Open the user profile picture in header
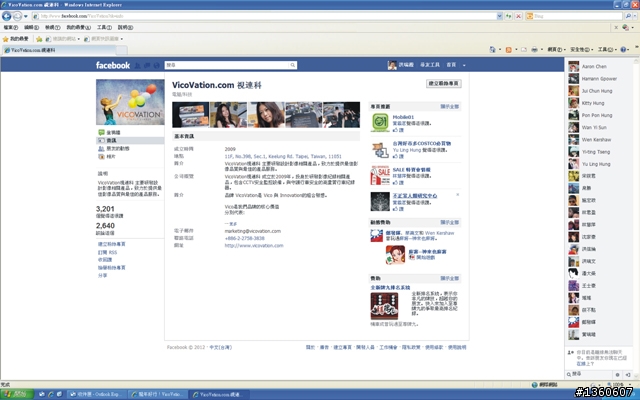640x400 pixels. click(x=392, y=65)
